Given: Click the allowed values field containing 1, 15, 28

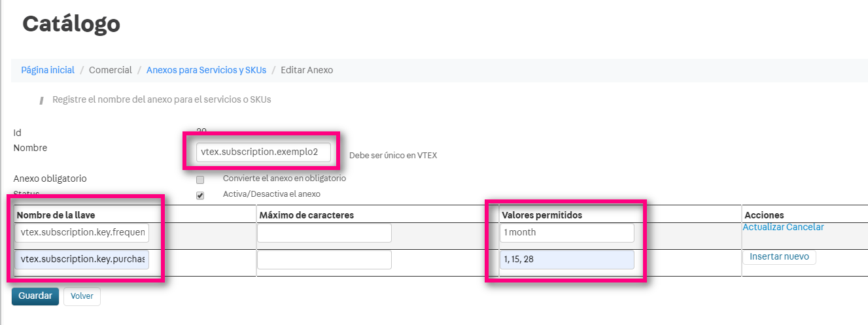Looking at the screenshot, I should coord(566,260).
